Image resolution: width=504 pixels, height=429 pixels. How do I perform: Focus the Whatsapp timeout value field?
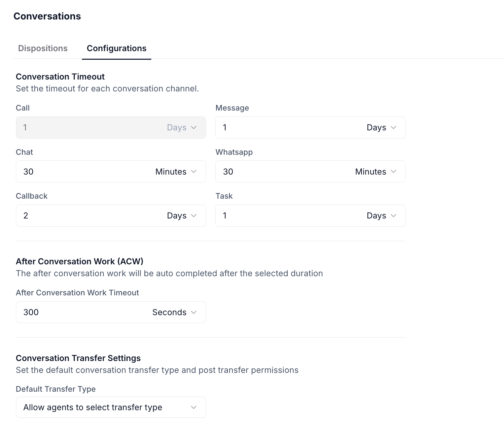click(x=281, y=172)
